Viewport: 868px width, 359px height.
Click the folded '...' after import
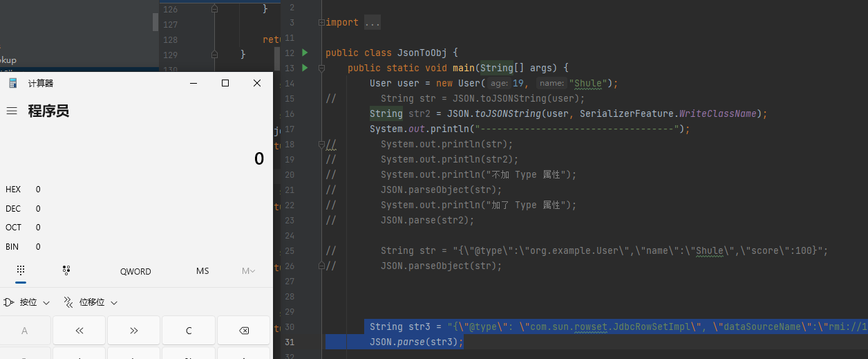pyautogui.click(x=372, y=23)
